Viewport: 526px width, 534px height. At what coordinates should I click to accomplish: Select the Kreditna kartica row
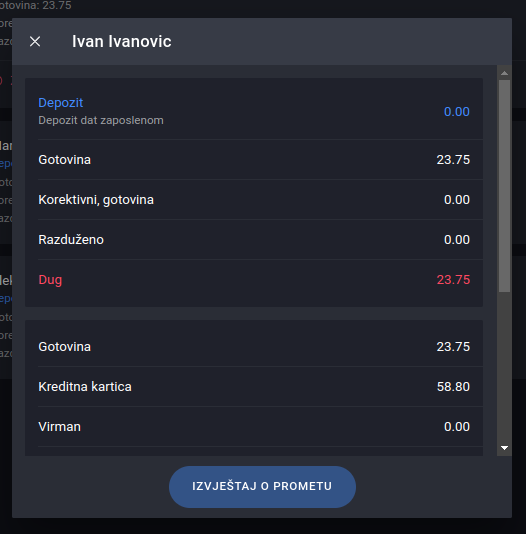[x=254, y=387]
